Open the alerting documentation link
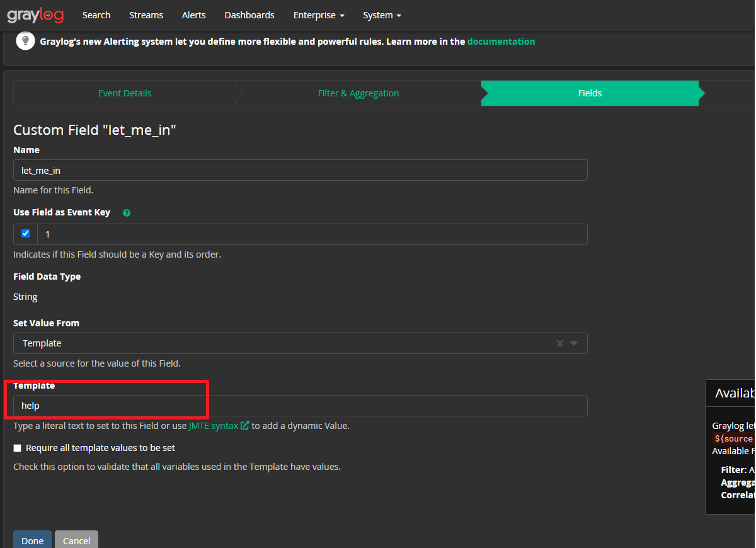 pos(501,42)
